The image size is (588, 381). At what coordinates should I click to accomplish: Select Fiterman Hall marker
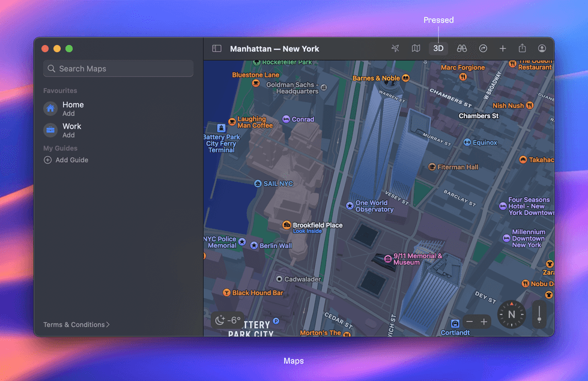432,167
